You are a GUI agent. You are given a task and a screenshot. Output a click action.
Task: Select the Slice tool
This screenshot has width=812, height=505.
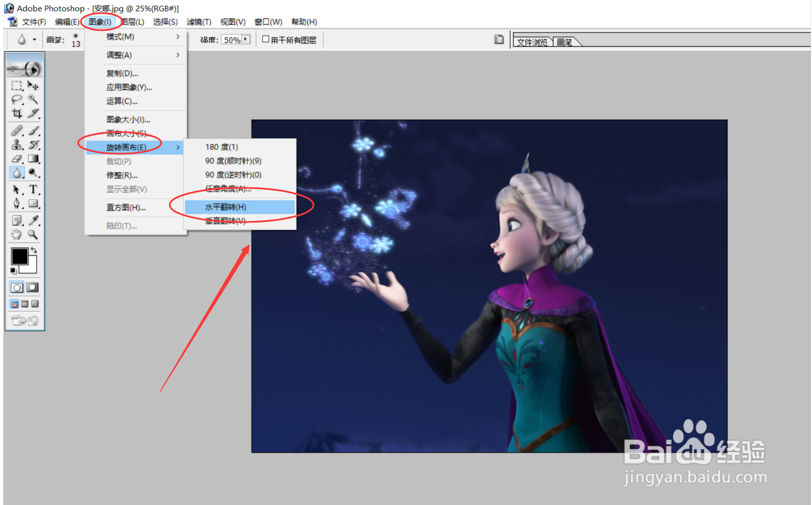pos(33,113)
